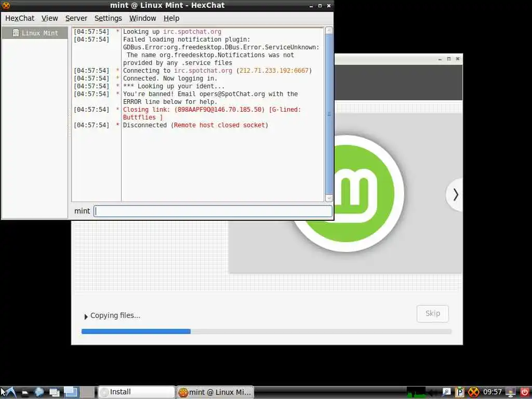Viewport: 532px width, 399px height.
Task: Click the server page icon beside Linux Mint
Action: click(16, 33)
